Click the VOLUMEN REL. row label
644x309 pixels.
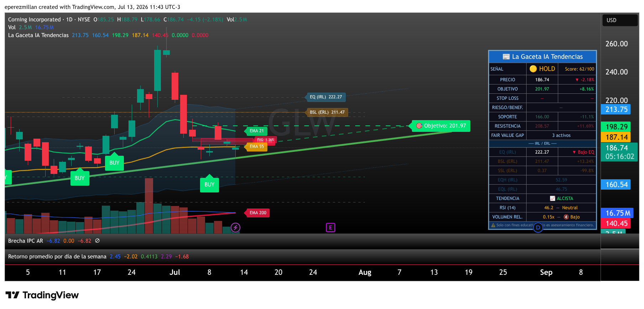507,217
